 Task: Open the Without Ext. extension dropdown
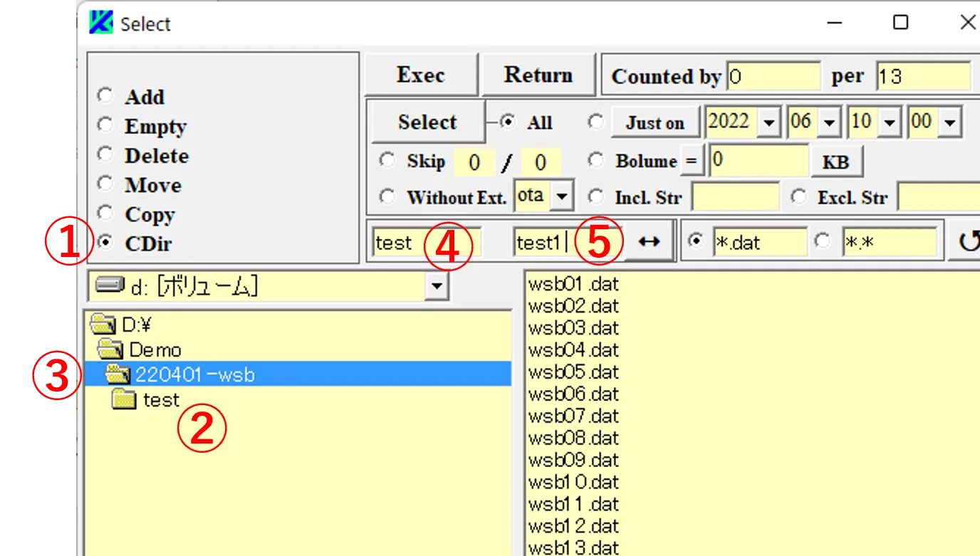point(563,196)
